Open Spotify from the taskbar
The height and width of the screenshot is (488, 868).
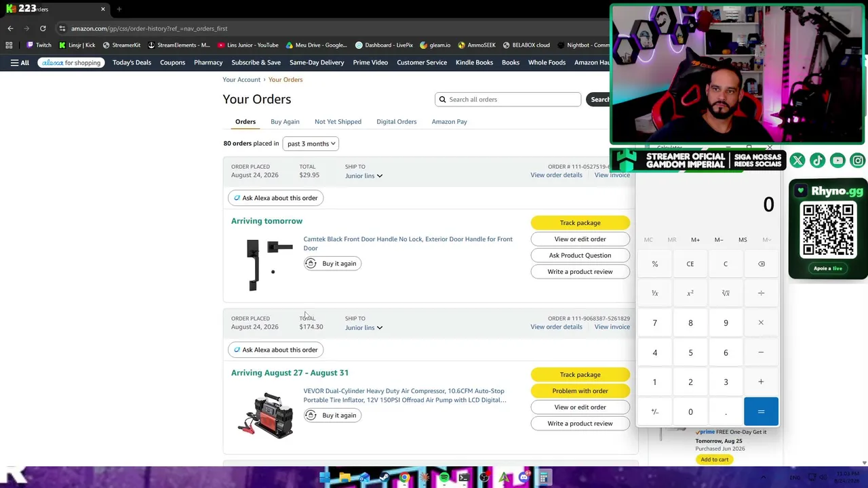pyautogui.click(x=444, y=478)
